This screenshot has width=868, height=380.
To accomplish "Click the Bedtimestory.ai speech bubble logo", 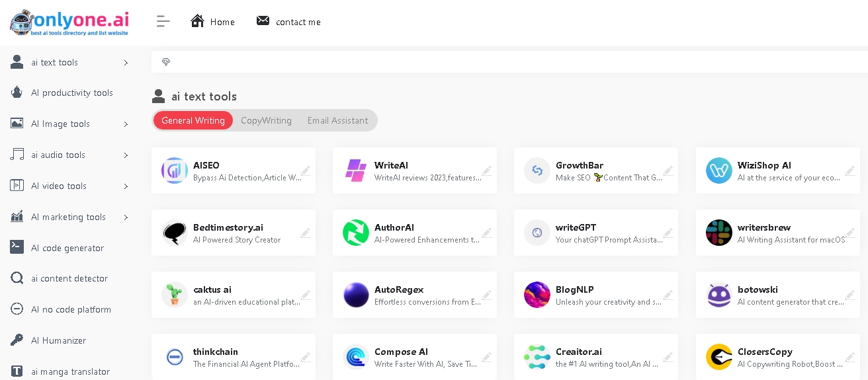I will click(175, 233).
